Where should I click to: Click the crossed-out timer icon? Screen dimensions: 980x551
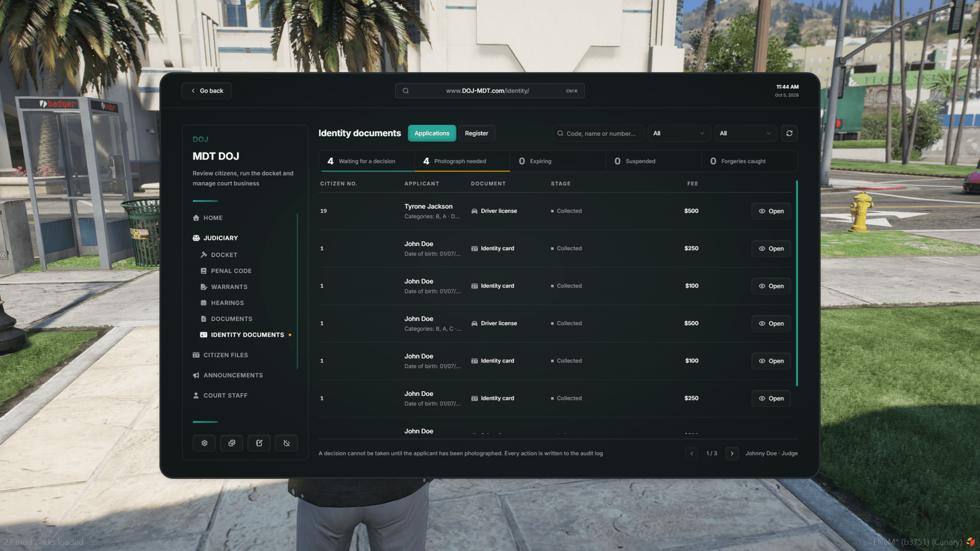tap(286, 443)
